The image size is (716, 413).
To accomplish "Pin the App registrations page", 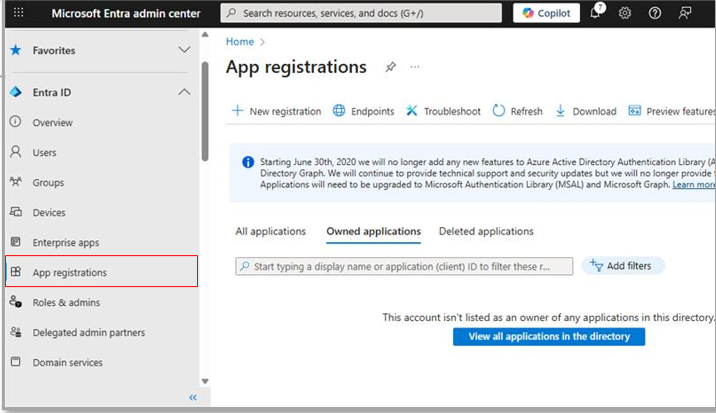I will click(x=390, y=67).
